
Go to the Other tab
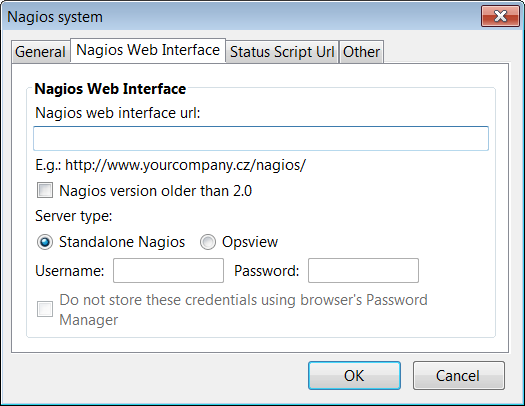click(x=361, y=52)
